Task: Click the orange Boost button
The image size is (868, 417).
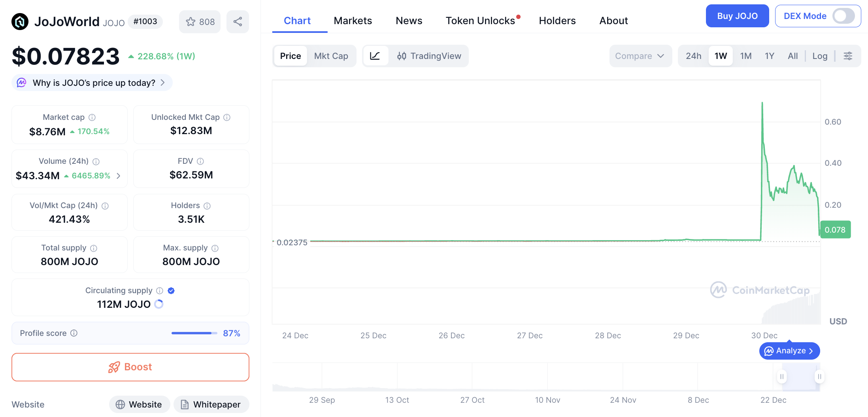Action: pos(130,367)
